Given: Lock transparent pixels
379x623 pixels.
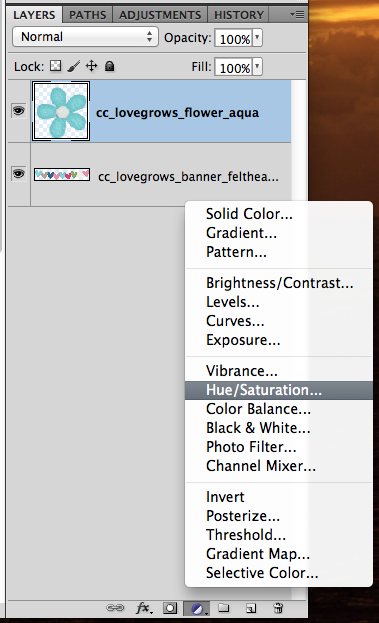Looking at the screenshot, I should [x=56, y=66].
